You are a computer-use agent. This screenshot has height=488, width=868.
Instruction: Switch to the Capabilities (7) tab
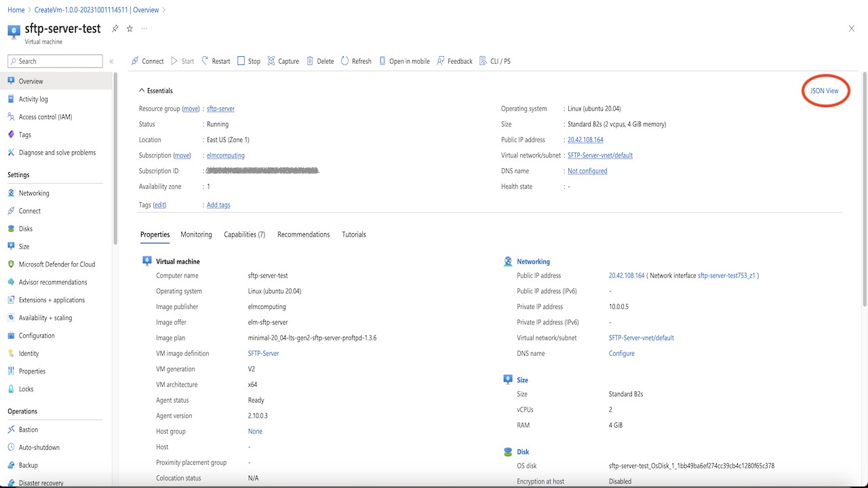point(244,235)
